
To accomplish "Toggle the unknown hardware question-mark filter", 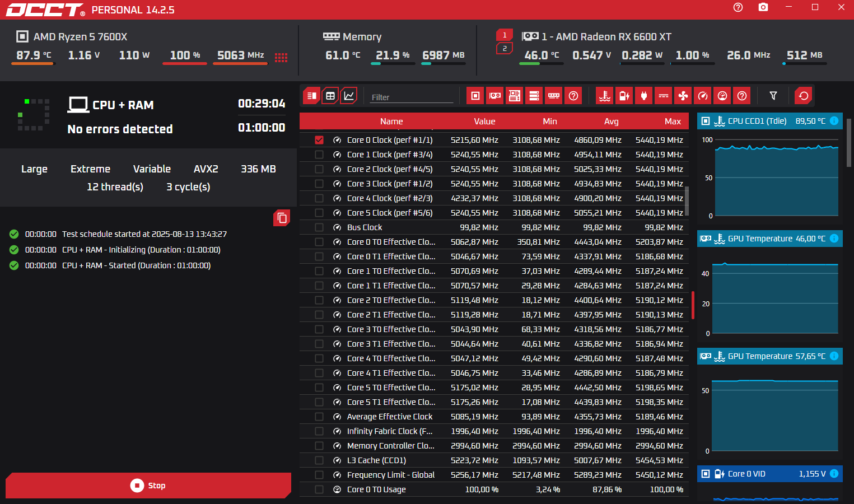I will pos(573,96).
